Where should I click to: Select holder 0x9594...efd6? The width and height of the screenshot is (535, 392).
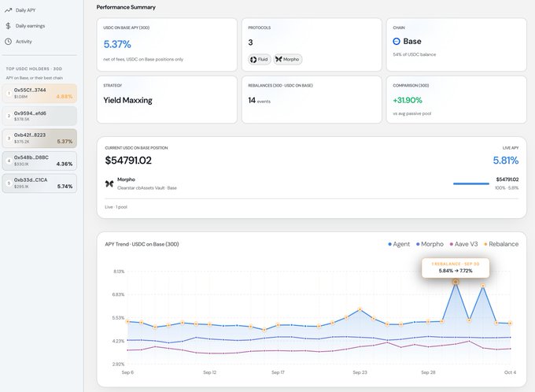click(39, 116)
